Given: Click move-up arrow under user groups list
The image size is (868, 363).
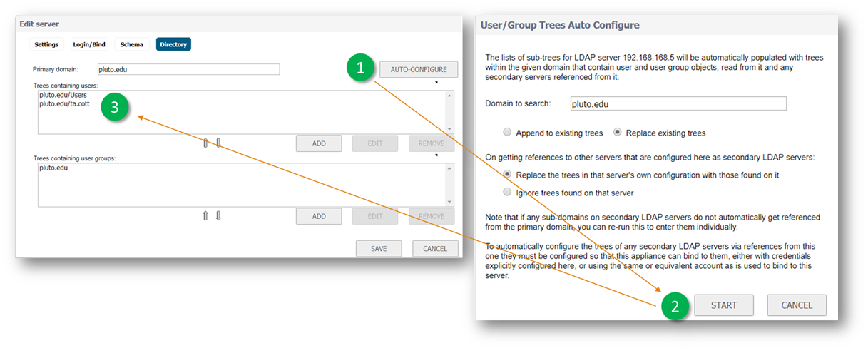Looking at the screenshot, I should click(205, 216).
